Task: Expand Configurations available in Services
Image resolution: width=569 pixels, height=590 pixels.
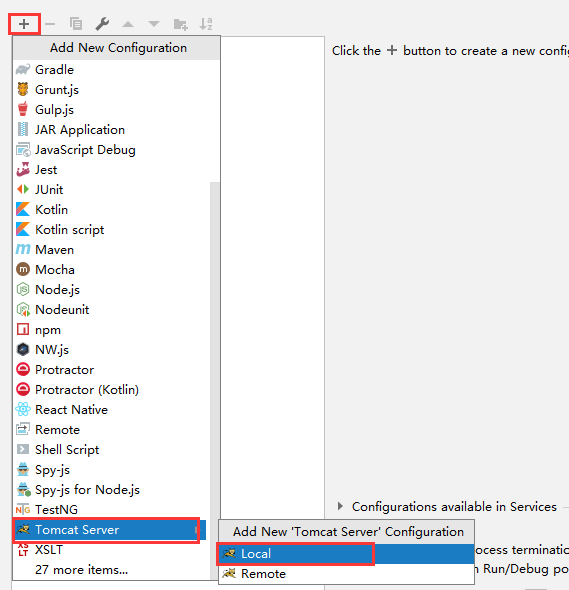Action: [x=340, y=506]
